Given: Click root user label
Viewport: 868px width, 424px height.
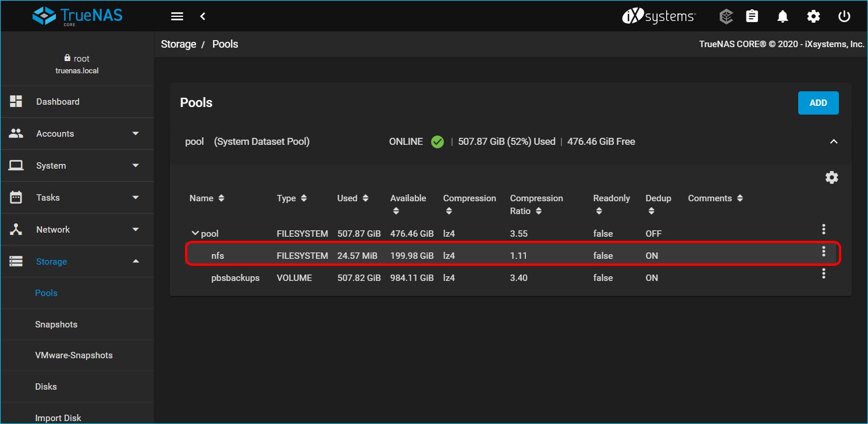Looking at the screenshot, I should point(81,59).
